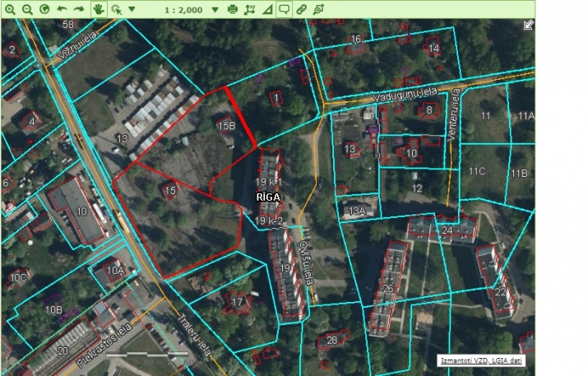The height and width of the screenshot is (376, 588).
Task: Open the coordinates XY tool
Action: point(249,9)
